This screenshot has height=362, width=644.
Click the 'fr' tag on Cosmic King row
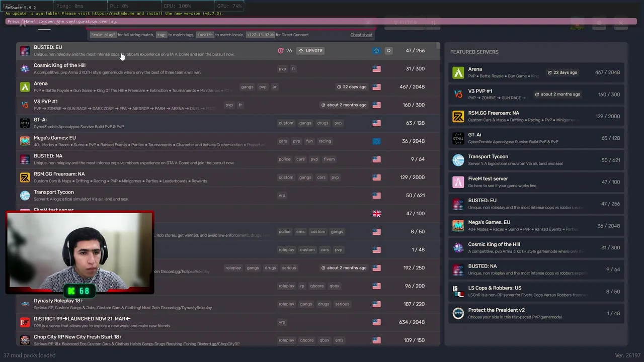[x=294, y=69]
